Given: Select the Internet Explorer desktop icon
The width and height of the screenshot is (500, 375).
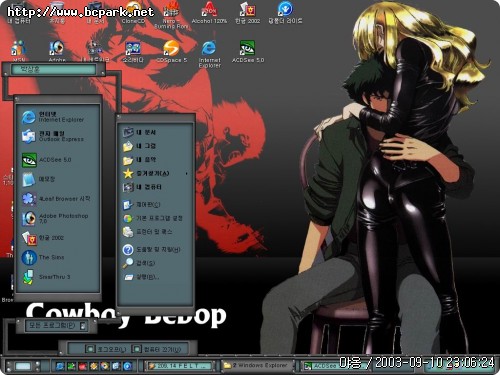Looking at the screenshot, I should point(209,54).
